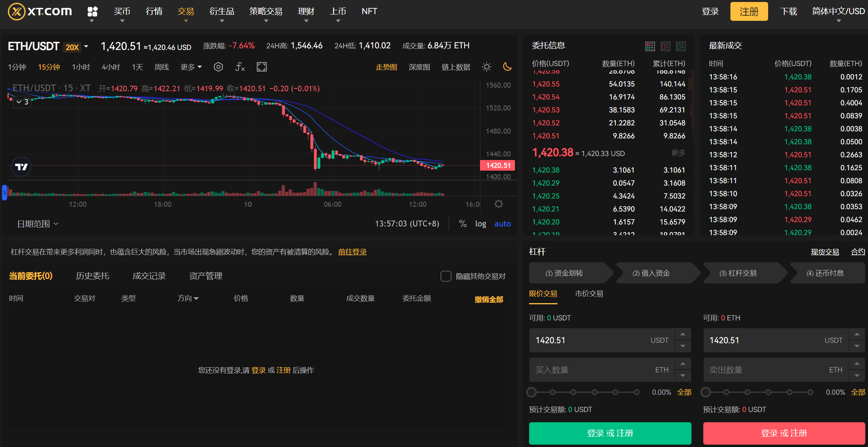868x447 pixels.
Task: Show only buy orders in order book
Action: tap(681, 46)
